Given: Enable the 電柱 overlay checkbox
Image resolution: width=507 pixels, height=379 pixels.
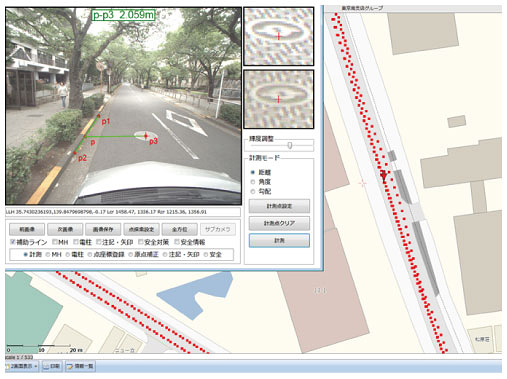Looking at the screenshot, I should tap(76, 242).
